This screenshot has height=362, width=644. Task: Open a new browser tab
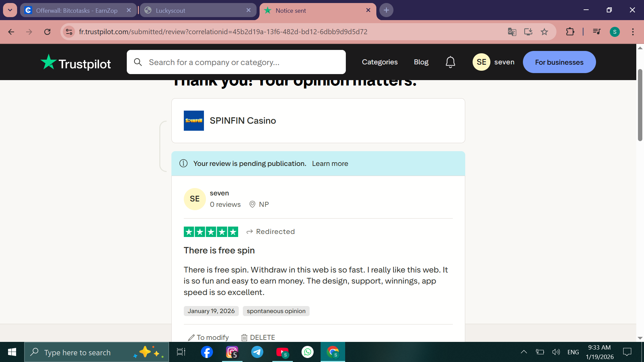click(386, 10)
